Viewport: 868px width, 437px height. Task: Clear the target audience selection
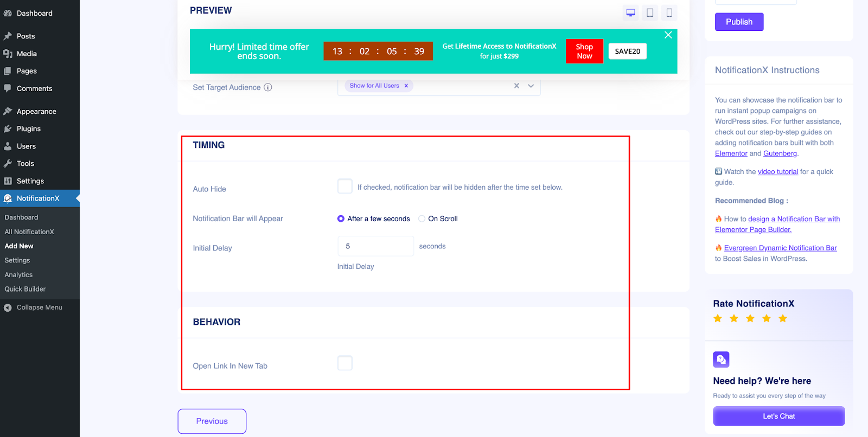coord(516,86)
